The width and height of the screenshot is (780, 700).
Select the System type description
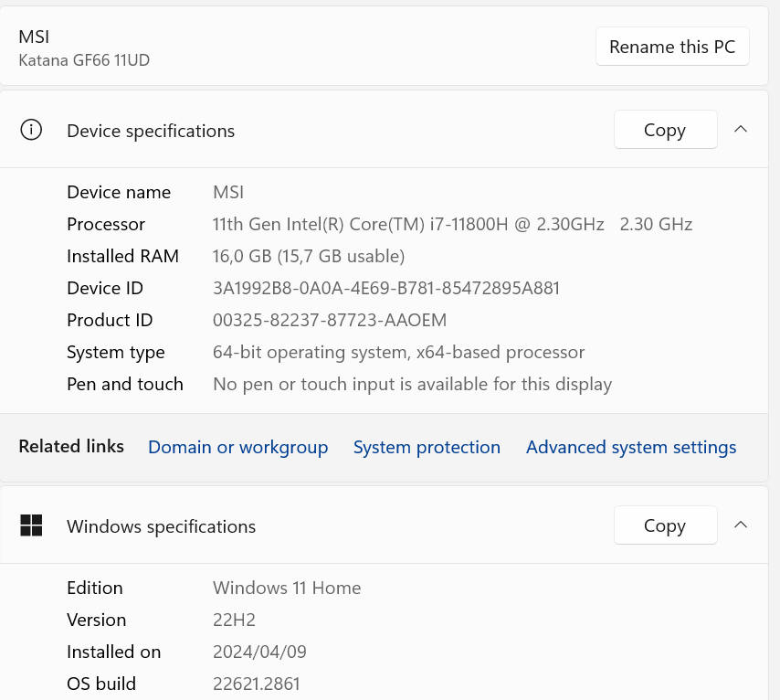coord(398,352)
